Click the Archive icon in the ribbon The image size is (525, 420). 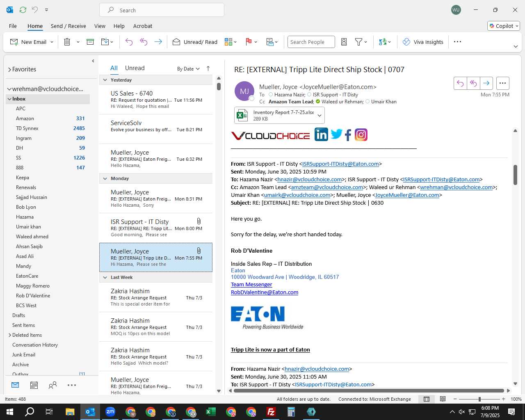click(90, 42)
